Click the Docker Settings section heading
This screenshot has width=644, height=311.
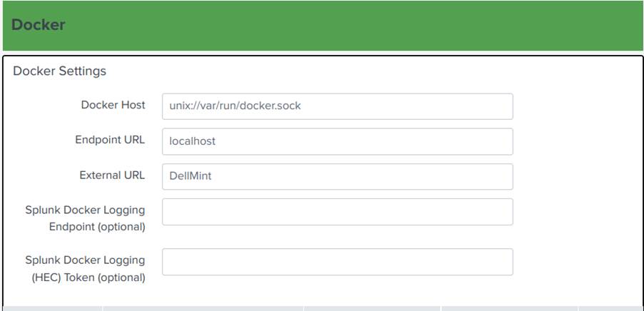[60, 71]
